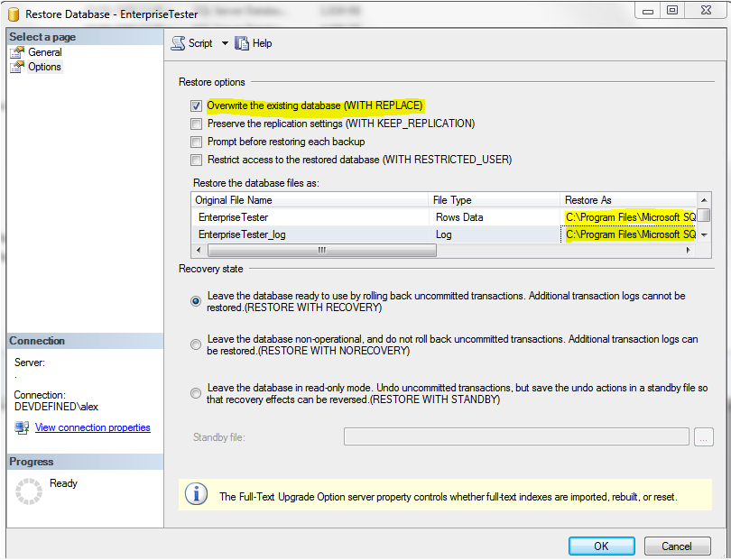Image resolution: width=731 pixels, height=560 pixels.
Task: Select RESTORE WITH STANDBY radio option
Action: [196, 393]
